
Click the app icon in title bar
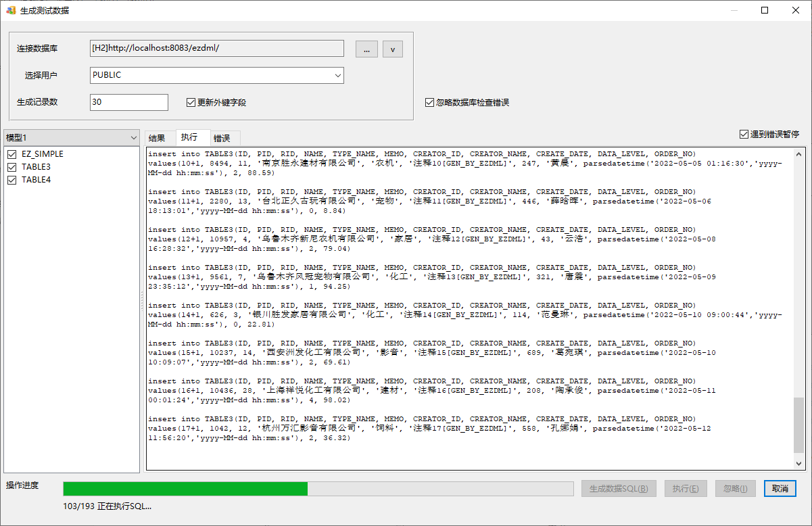pos(11,10)
